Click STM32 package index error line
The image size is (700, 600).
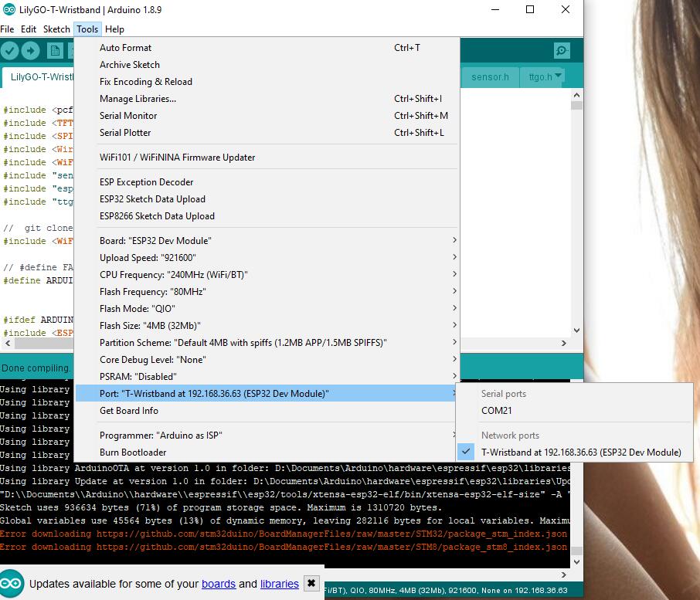click(x=284, y=534)
